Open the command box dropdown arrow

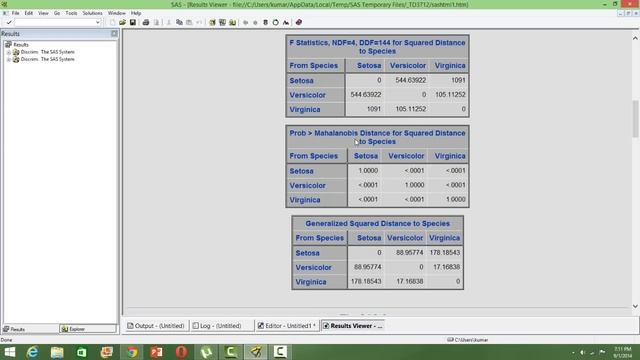[98, 22]
